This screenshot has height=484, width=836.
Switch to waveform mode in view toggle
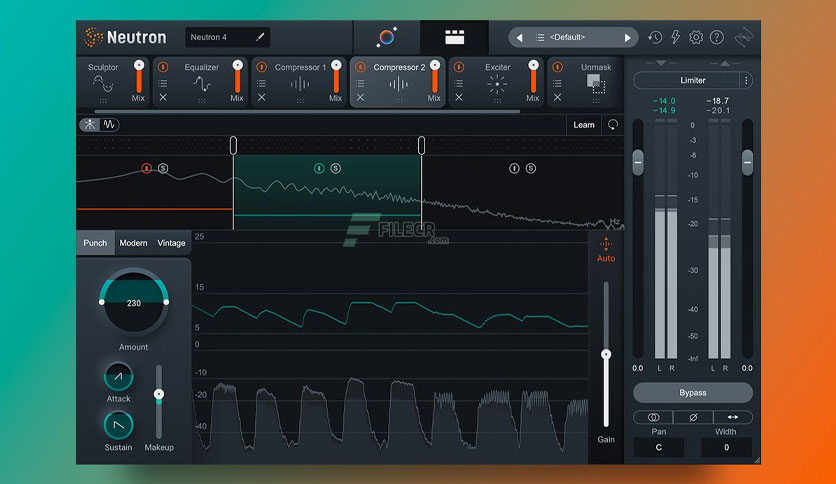click(x=109, y=125)
